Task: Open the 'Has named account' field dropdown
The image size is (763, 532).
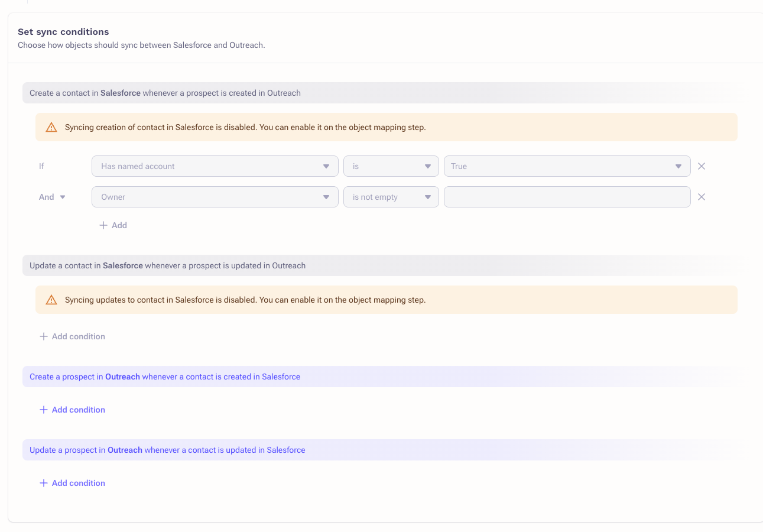Action: pyautogui.click(x=215, y=166)
